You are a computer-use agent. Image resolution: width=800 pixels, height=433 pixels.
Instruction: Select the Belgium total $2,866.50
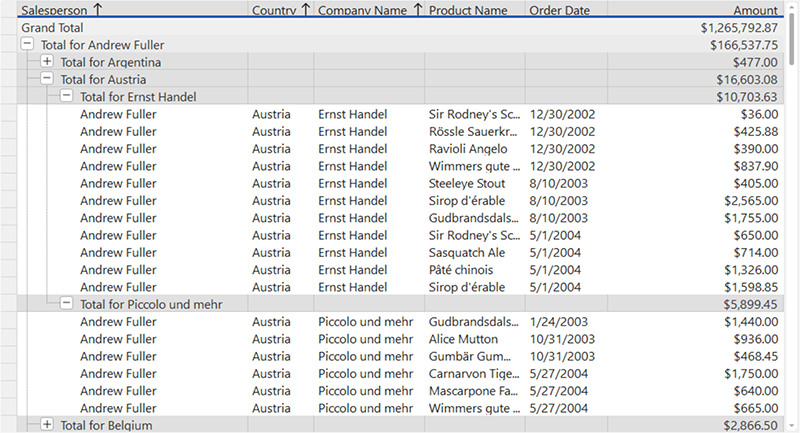[x=750, y=425]
